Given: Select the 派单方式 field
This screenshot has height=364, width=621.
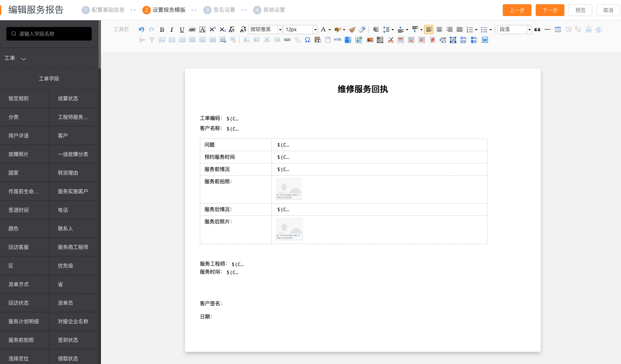Looking at the screenshot, I should coord(25,284).
